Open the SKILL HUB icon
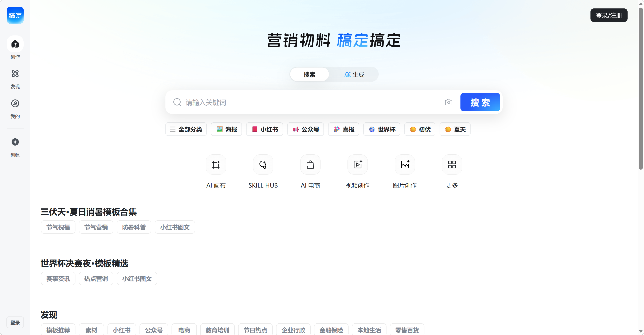The image size is (644, 335). pyautogui.click(x=263, y=164)
